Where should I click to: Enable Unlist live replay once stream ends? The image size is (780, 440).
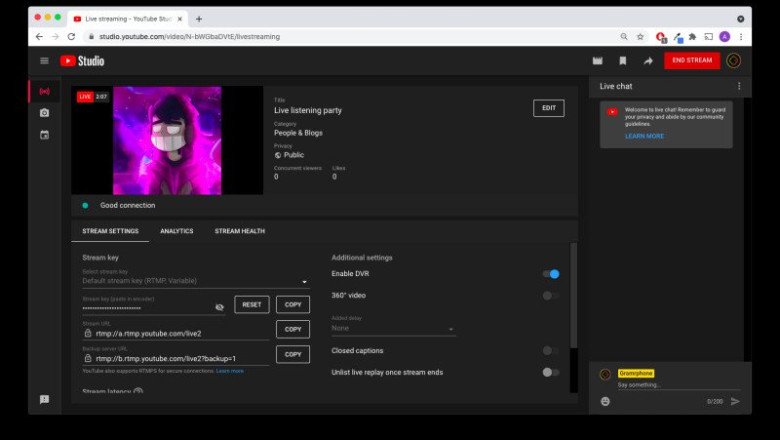point(550,372)
